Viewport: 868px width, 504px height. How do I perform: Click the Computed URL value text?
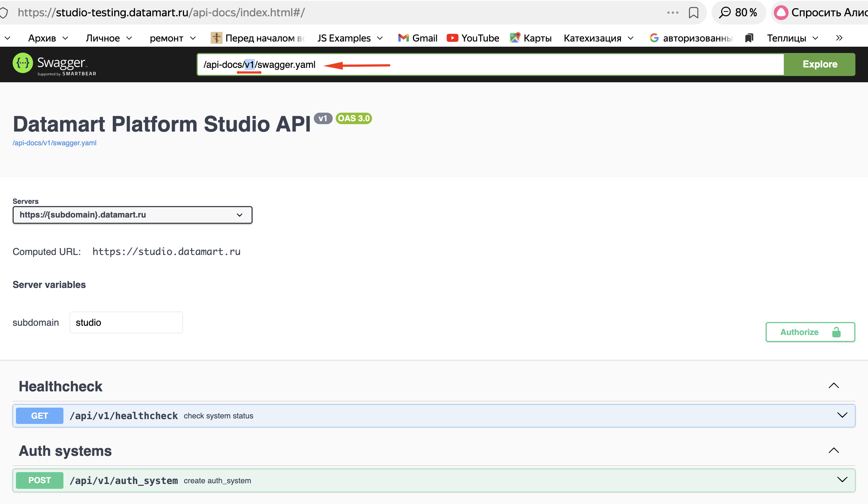point(167,252)
